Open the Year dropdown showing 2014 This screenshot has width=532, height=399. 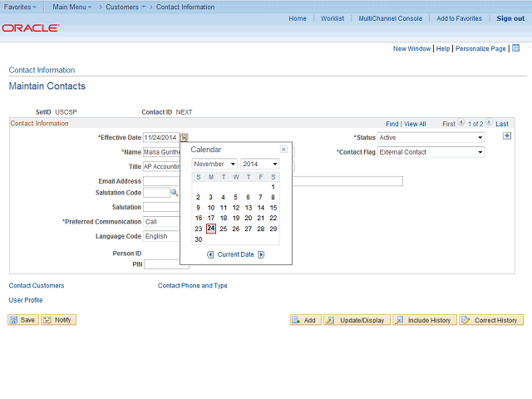pos(259,164)
